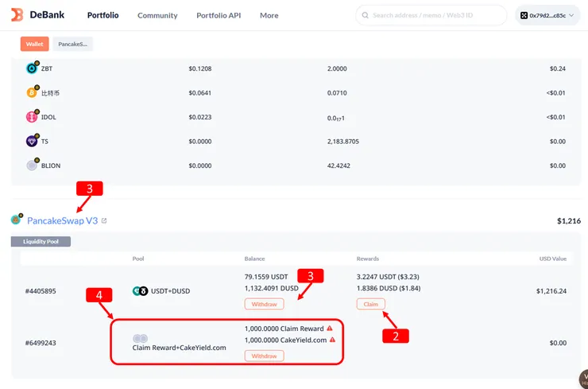Viewport: 588px width, 389px height.
Task: Click the ZBT amount 2.0000
Action: coord(337,68)
